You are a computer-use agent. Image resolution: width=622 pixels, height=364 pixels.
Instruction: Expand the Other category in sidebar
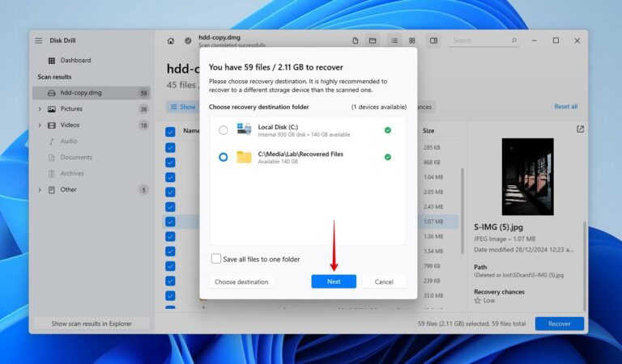[x=39, y=190]
